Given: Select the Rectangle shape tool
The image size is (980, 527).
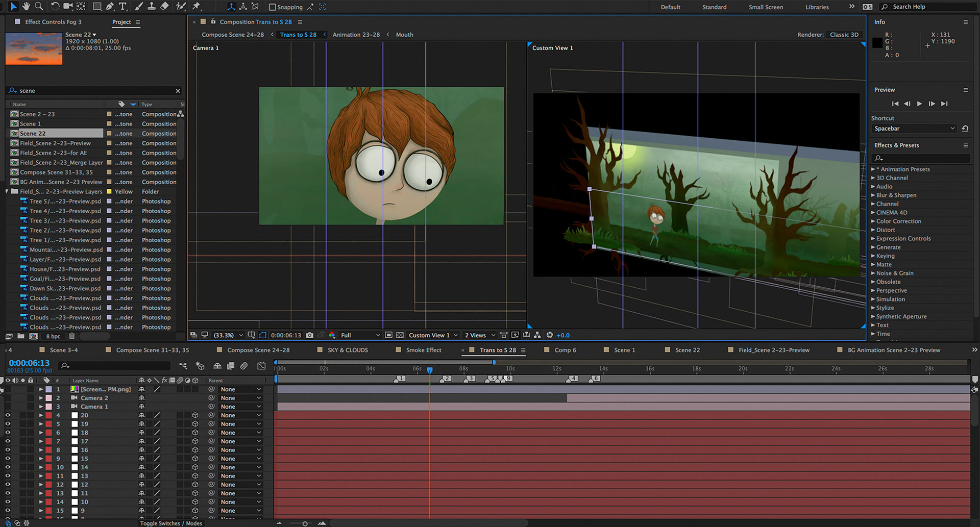Looking at the screenshot, I should [x=96, y=7].
